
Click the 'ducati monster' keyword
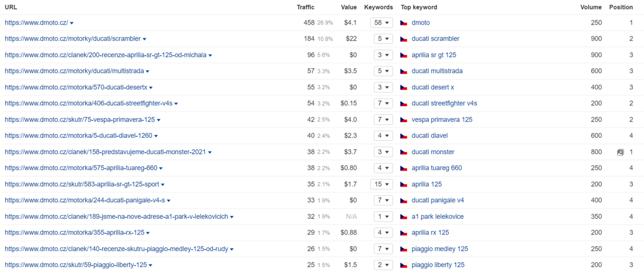(433, 152)
